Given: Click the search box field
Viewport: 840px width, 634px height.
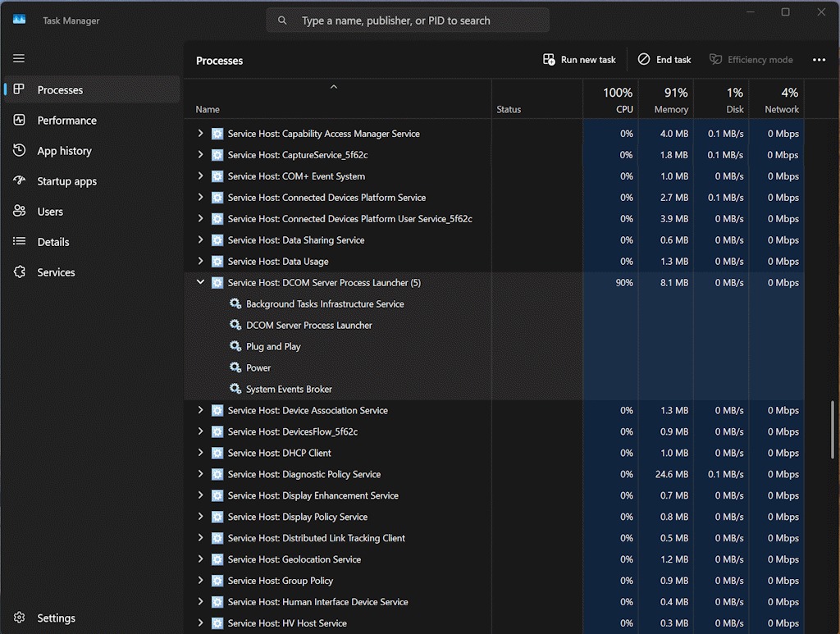Looking at the screenshot, I should 408,21.
